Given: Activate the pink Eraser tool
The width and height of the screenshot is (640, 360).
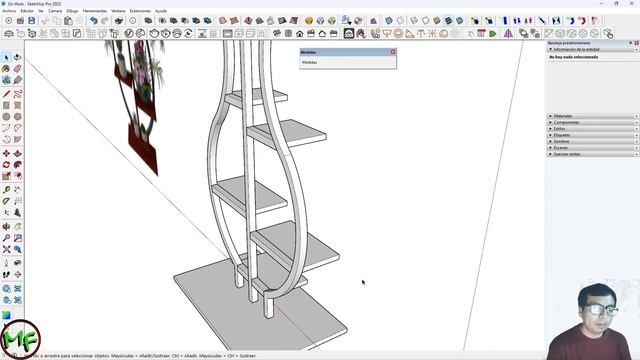Looking at the screenshot, I should point(18,69).
